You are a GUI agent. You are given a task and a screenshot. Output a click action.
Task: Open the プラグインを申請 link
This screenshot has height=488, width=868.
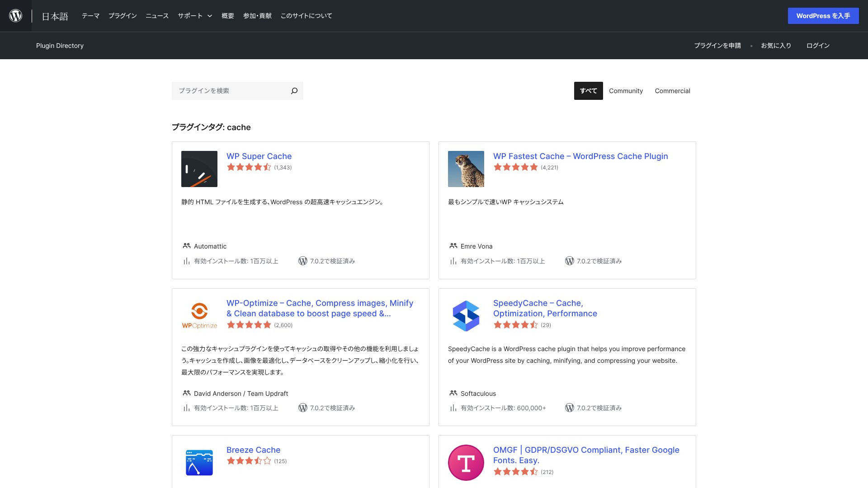(x=717, y=46)
